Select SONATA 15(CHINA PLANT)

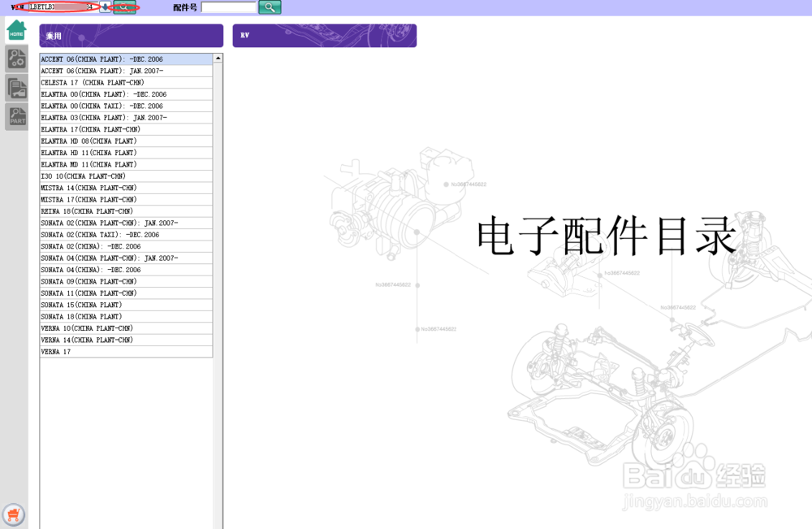click(126, 306)
